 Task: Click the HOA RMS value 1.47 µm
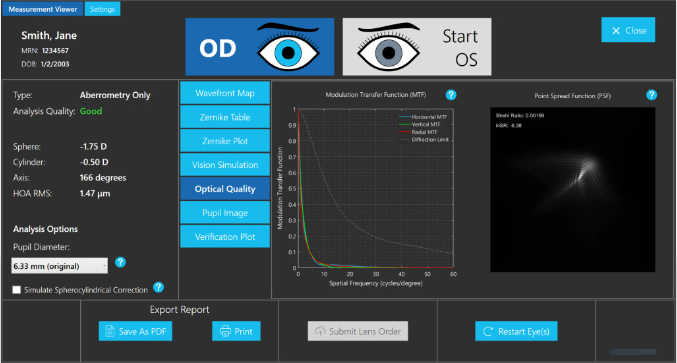95,193
